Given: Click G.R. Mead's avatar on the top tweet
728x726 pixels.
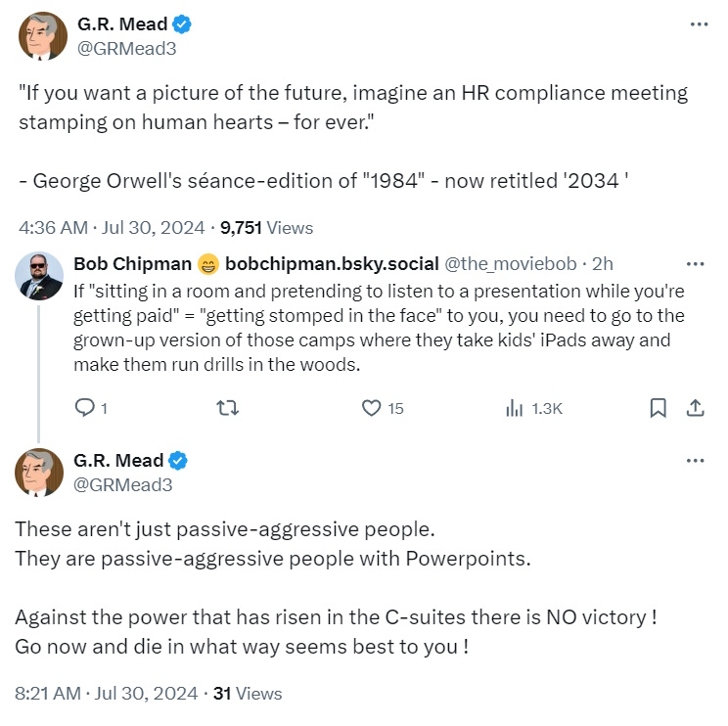Looking at the screenshot, I should (x=40, y=37).
